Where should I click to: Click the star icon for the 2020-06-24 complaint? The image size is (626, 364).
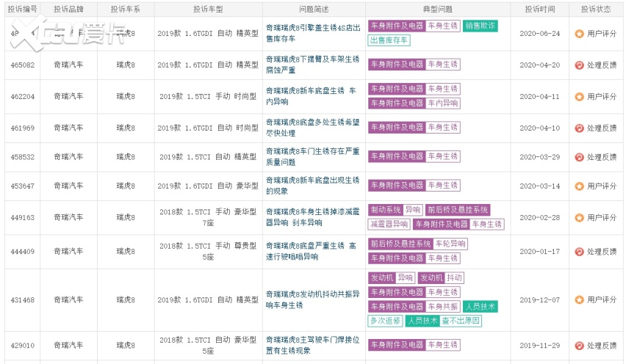579,34
